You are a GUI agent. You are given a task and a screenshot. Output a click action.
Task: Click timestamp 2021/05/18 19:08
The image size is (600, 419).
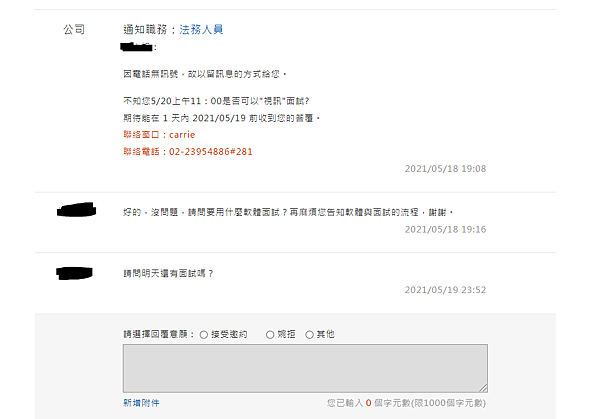coord(445,169)
